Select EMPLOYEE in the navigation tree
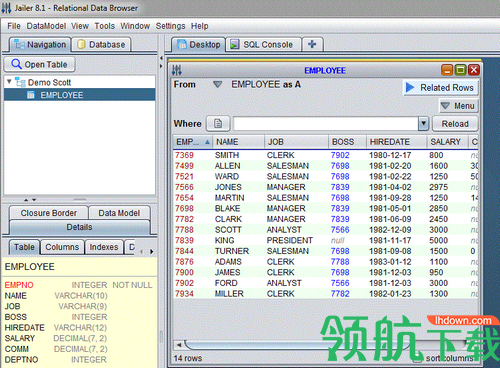The width and height of the screenshot is (500, 368). click(x=79, y=95)
